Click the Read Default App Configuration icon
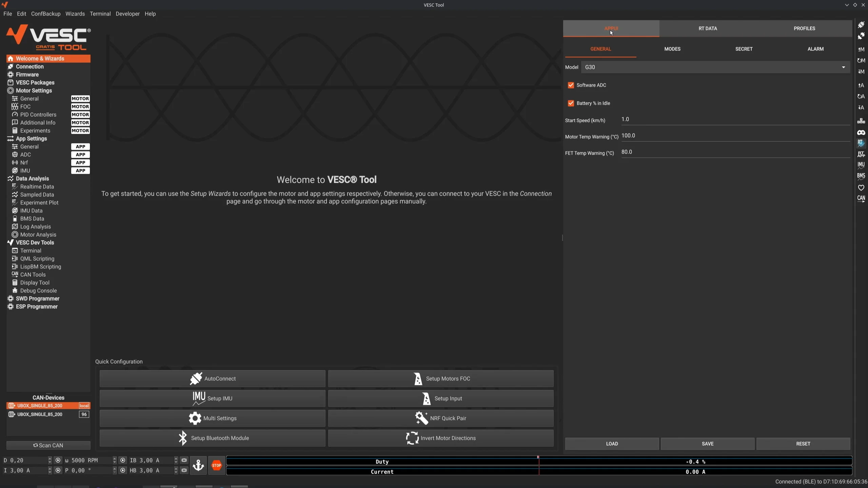Viewport: 868px width, 488px height. pyautogui.click(x=861, y=97)
